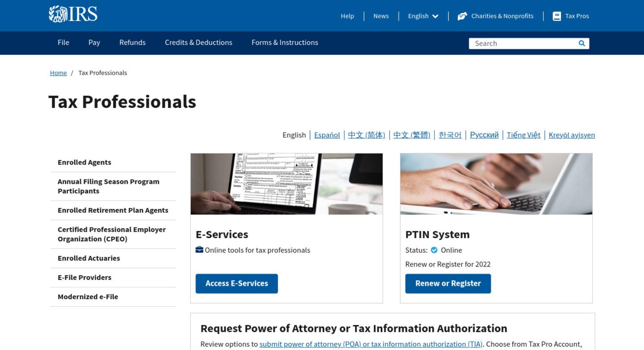Click the briefcase icon under E-Services
644x350 pixels.
[200, 250]
